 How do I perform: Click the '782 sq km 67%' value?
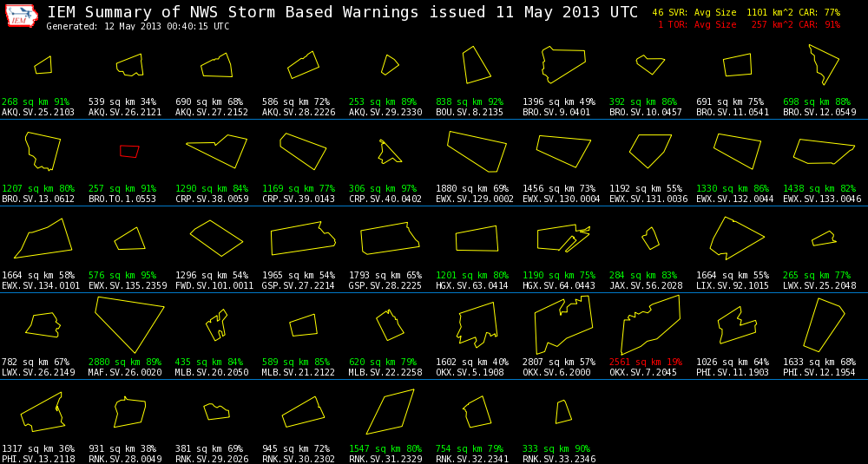(x=36, y=362)
